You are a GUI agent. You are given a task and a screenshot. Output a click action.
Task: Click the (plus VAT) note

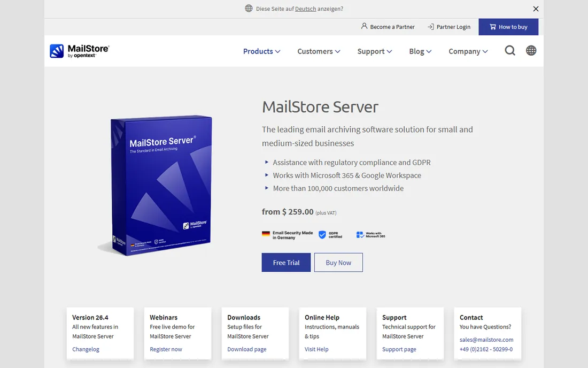326,213
